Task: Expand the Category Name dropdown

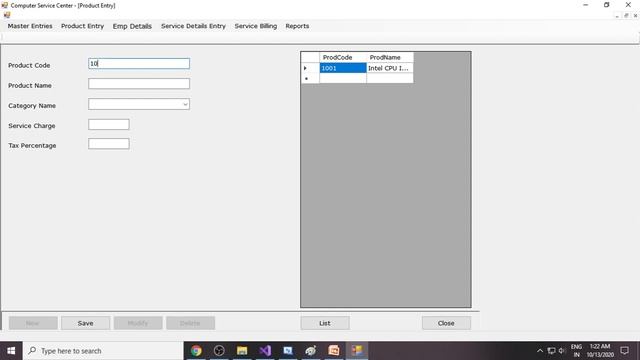Action: 185,104
